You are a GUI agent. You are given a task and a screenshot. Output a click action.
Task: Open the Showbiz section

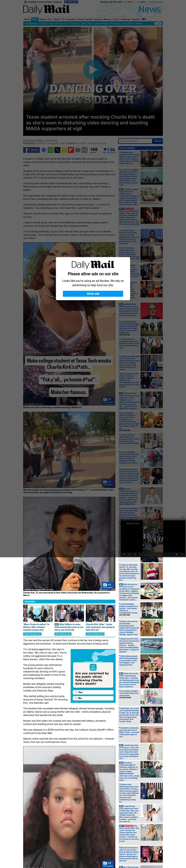tap(71, 19)
